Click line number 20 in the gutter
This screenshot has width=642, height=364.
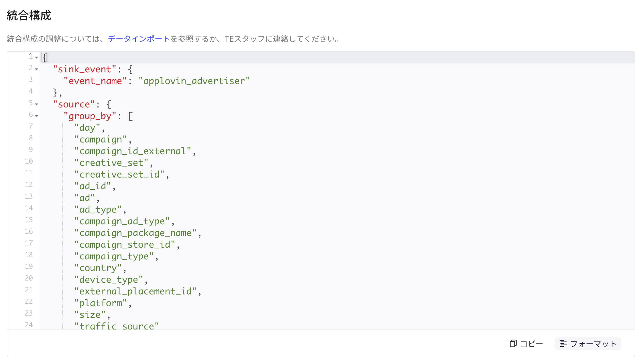(29, 278)
